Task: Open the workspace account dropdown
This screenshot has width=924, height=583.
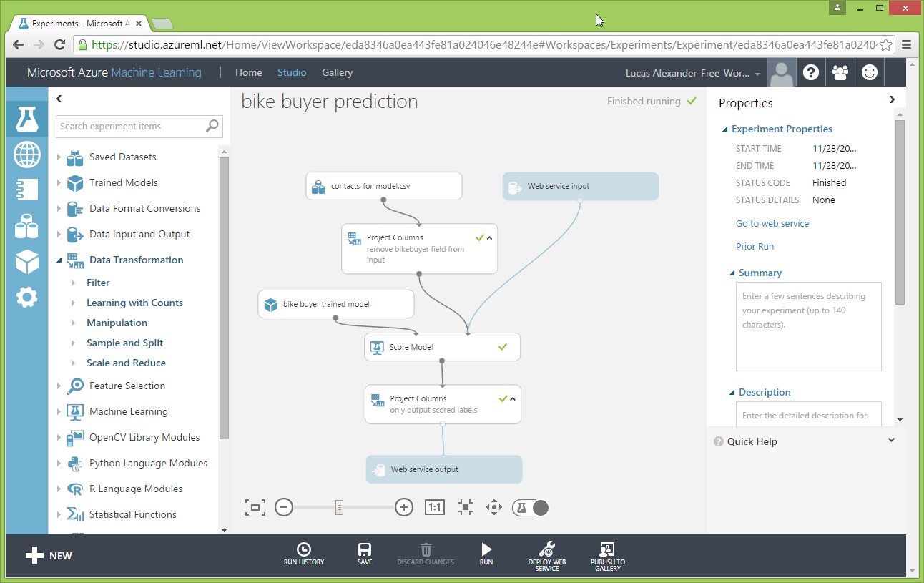Action: coord(693,73)
